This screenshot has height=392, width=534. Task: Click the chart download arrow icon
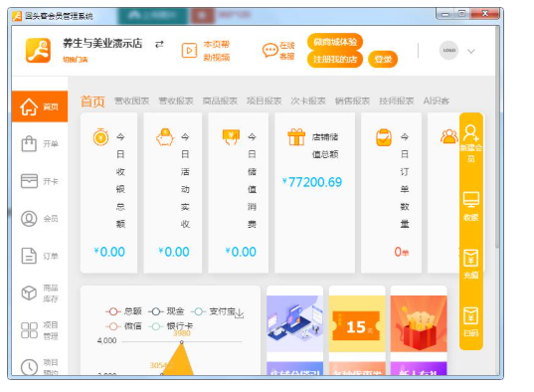click(240, 313)
